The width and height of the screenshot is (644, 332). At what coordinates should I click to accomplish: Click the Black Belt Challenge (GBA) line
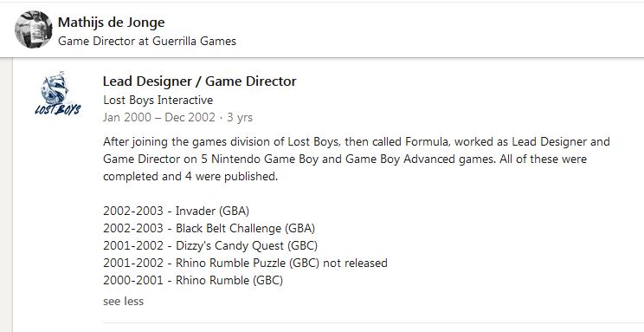pyautogui.click(x=209, y=228)
